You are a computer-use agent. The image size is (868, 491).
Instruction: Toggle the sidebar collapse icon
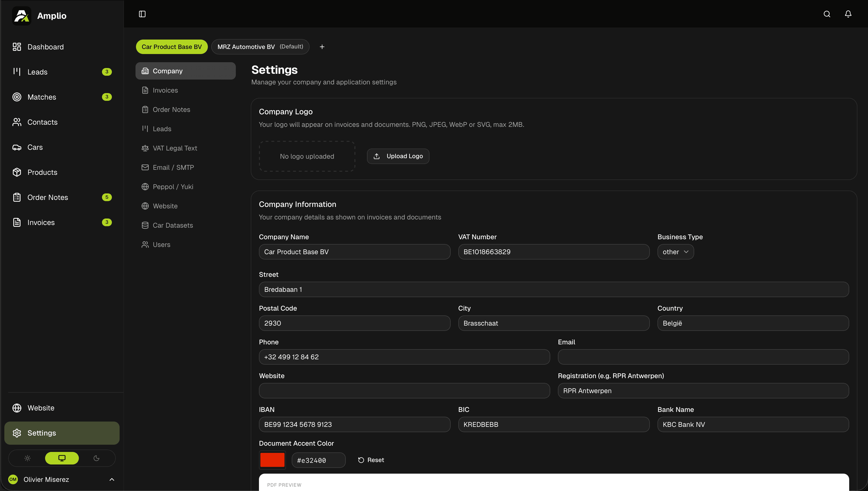[x=142, y=14]
